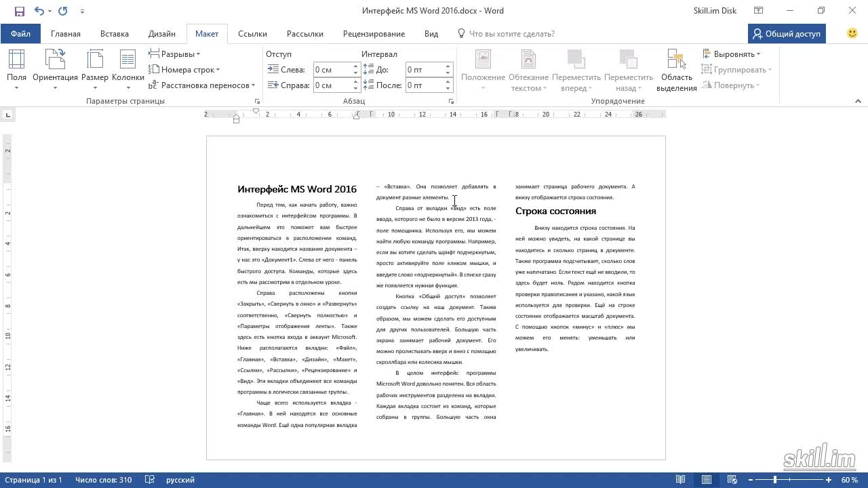Click the Общий доступ button
Screen dimensions: 868x488
click(786, 34)
